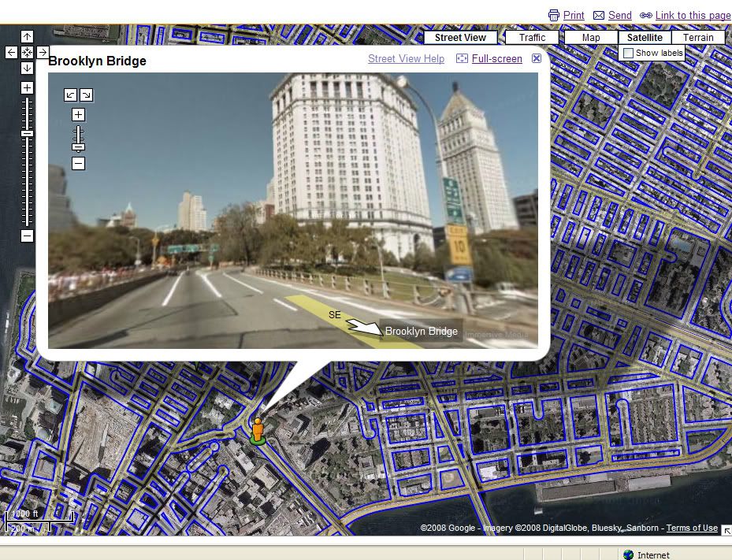Pan the map up with the arrow button
The image size is (732, 560).
[27, 36]
